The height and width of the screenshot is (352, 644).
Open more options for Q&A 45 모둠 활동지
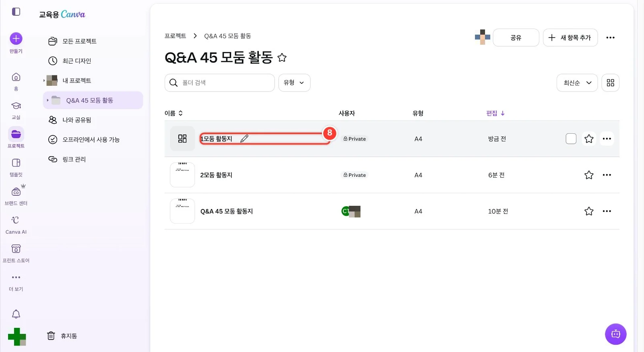[x=607, y=211]
